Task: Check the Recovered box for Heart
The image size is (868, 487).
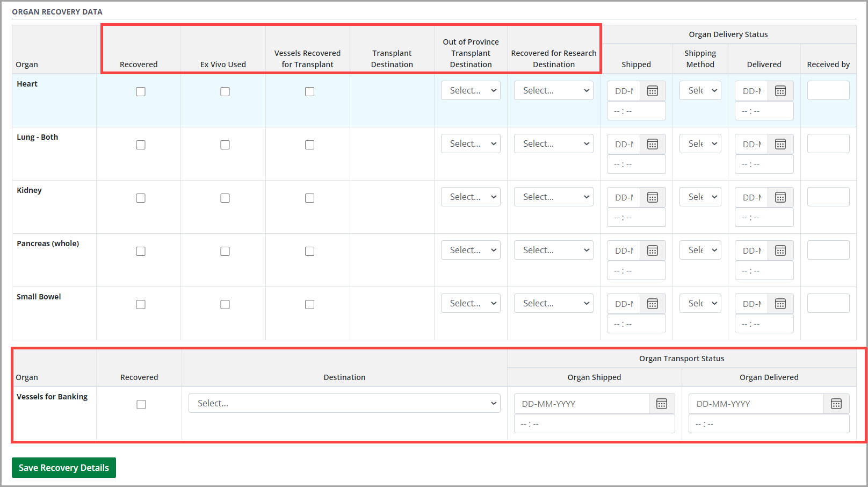Action: tap(141, 91)
